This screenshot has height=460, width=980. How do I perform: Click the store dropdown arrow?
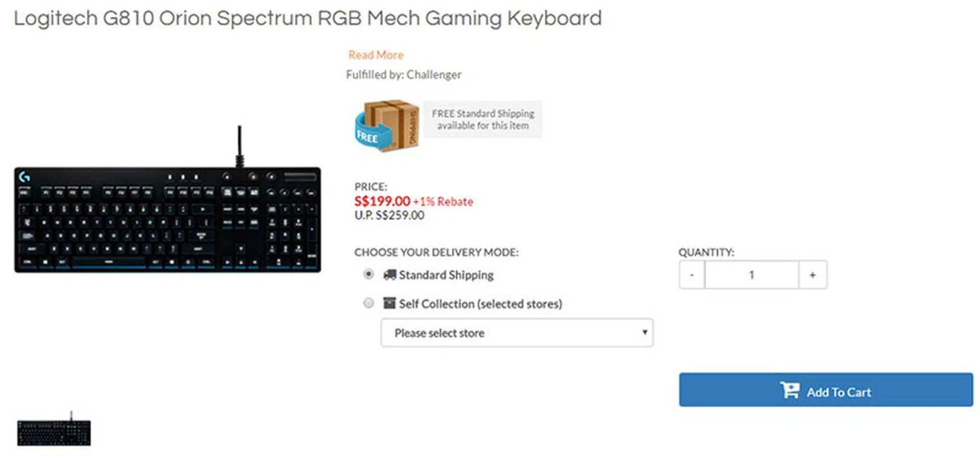click(645, 333)
